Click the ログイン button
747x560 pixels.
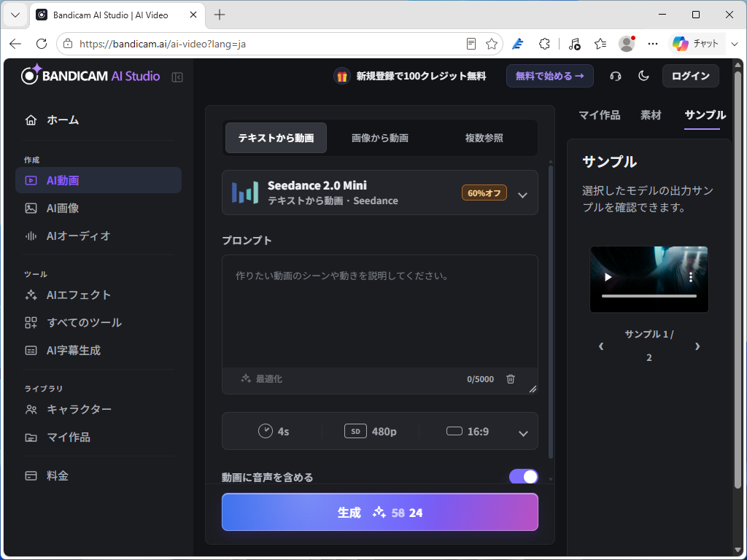click(x=691, y=76)
